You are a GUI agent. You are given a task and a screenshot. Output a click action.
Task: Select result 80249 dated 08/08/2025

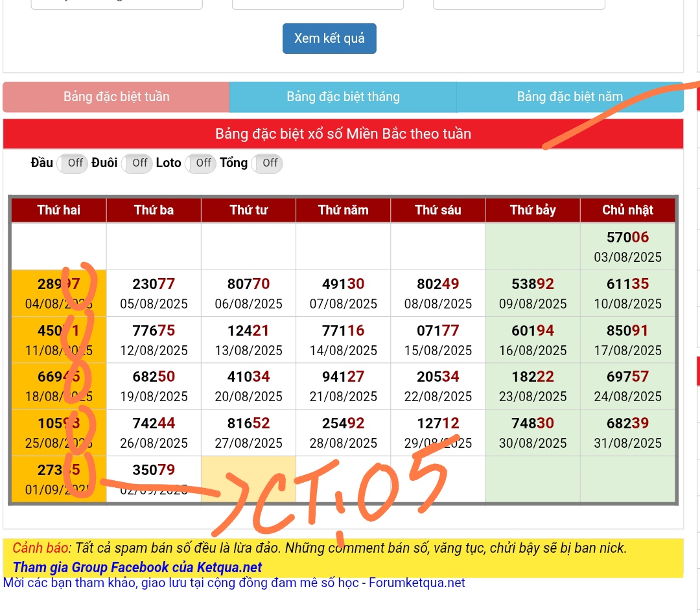pyautogui.click(x=437, y=294)
